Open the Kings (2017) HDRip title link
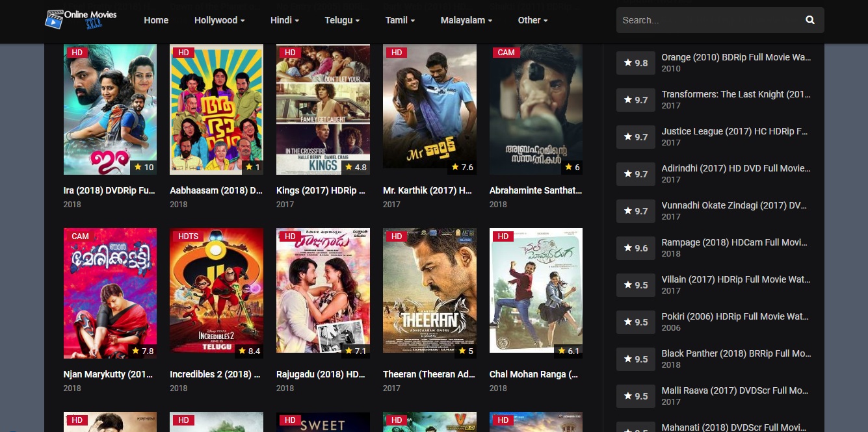The image size is (868, 432). [x=321, y=191]
